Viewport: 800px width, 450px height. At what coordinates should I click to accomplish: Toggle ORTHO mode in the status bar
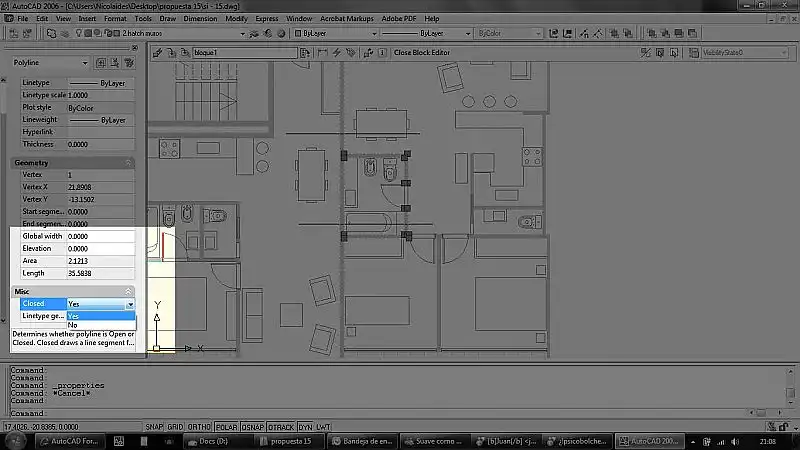click(201, 426)
